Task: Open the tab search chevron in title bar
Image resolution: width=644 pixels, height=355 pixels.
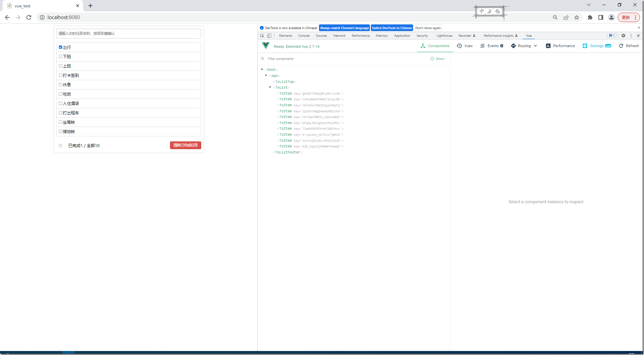Action: click(589, 5)
